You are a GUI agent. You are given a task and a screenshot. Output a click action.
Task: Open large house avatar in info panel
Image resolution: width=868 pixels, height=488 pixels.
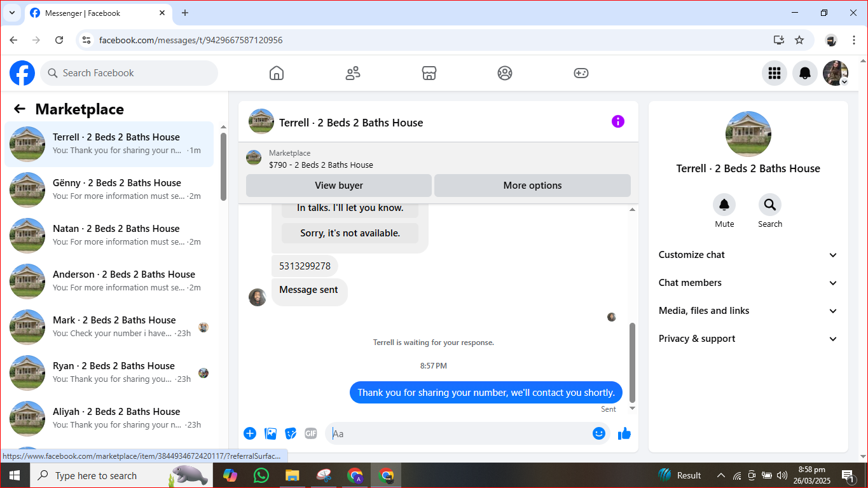[x=748, y=134]
